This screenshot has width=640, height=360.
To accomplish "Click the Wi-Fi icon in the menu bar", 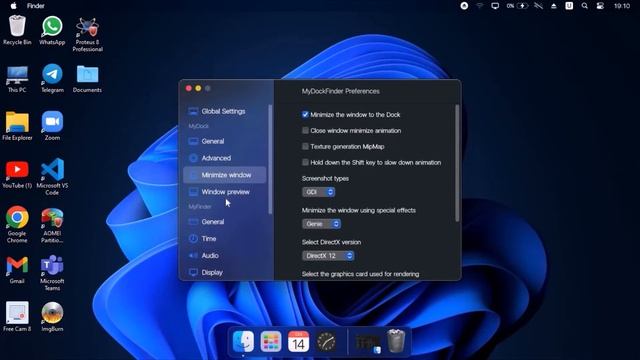I will (x=480, y=6).
